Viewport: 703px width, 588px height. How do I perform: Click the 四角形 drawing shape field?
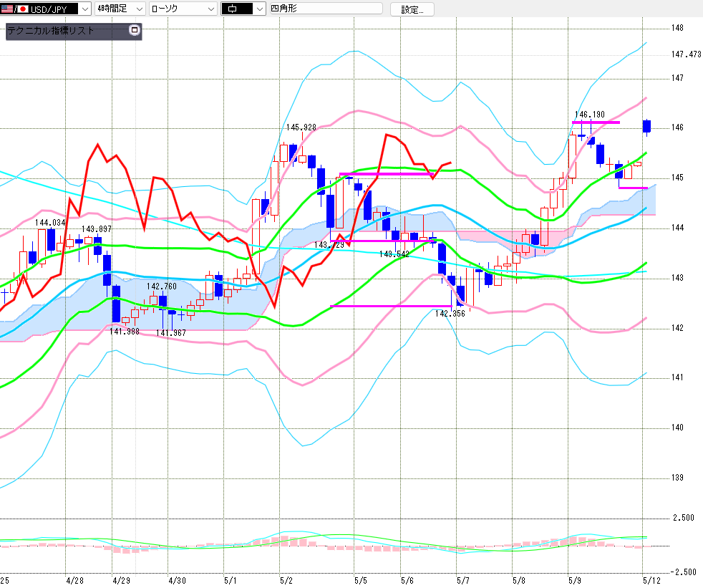tap(326, 9)
